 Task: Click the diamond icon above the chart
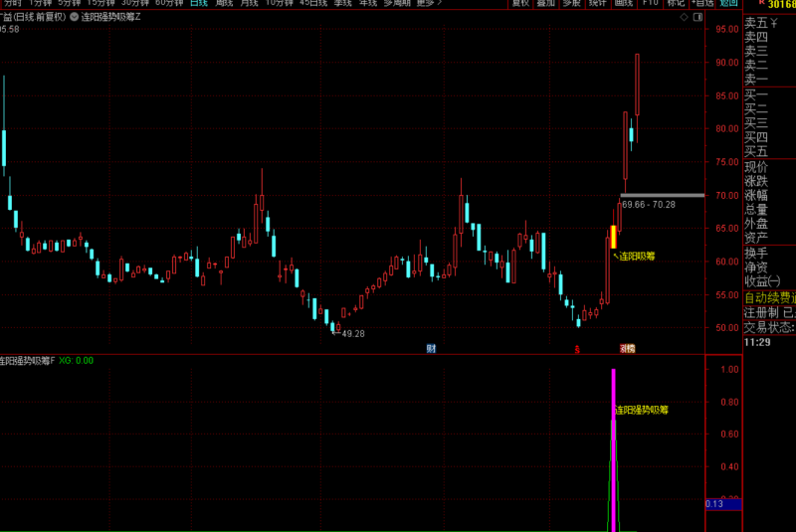pyautogui.click(x=685, y=17)
